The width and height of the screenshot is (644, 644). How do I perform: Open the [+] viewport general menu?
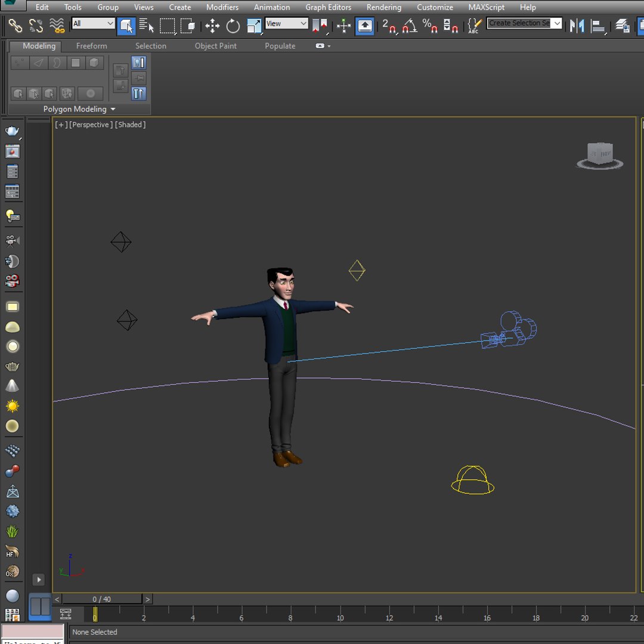click(x=61, y=125)
